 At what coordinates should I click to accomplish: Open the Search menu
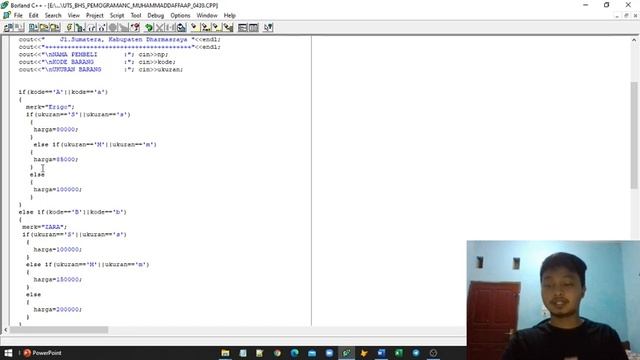tap(53, 16)
